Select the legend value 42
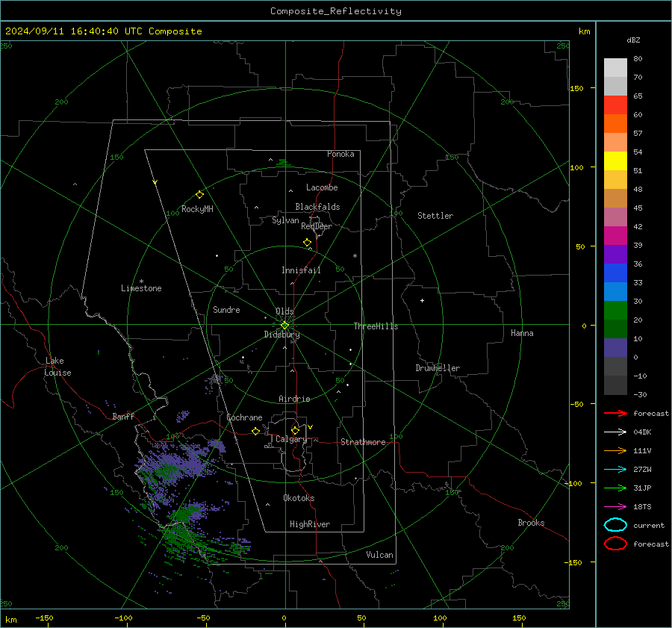 pyautogui.click(x=638, y=227)
